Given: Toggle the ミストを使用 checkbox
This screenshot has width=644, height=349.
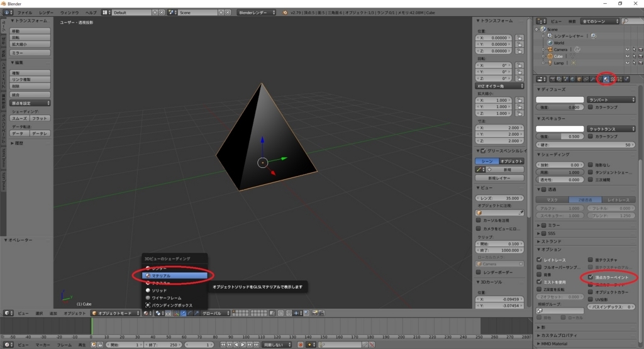Looking at the screenshot, I should point(539,282).
